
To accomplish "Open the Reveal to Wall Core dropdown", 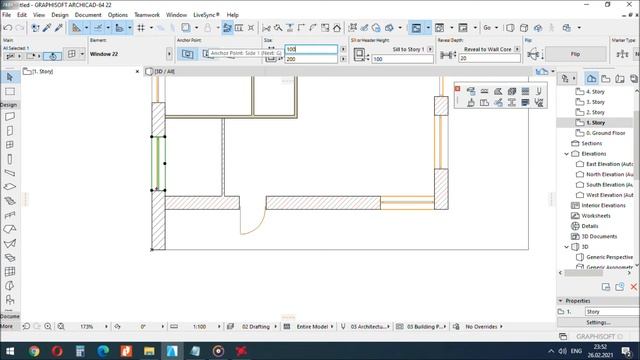I will pyautogui.click(x=517, y=49).
